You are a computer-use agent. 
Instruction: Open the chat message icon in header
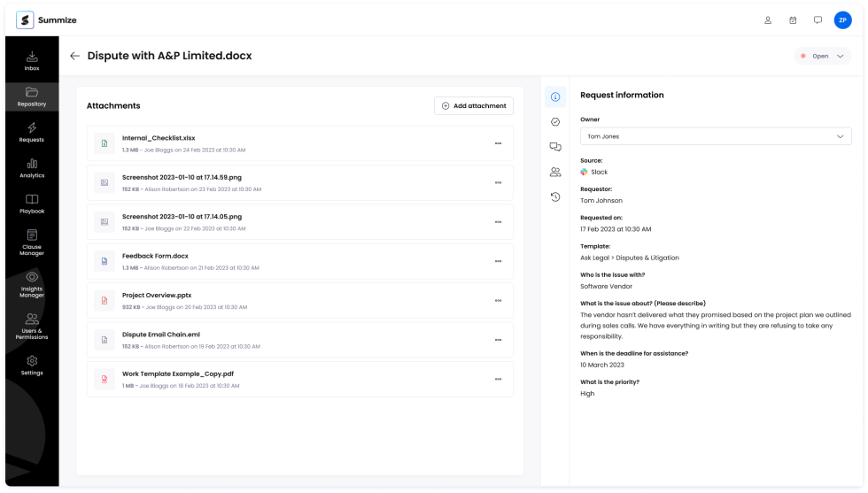pos(818,20)
